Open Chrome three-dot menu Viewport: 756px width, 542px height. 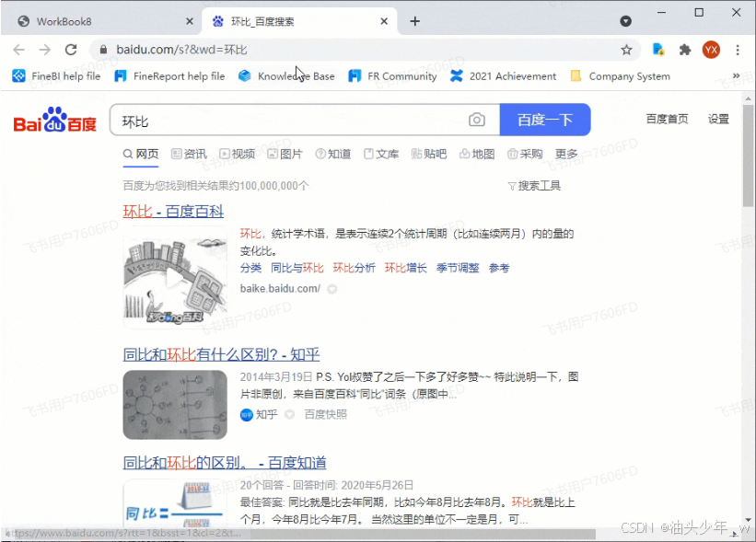point(738,50)
